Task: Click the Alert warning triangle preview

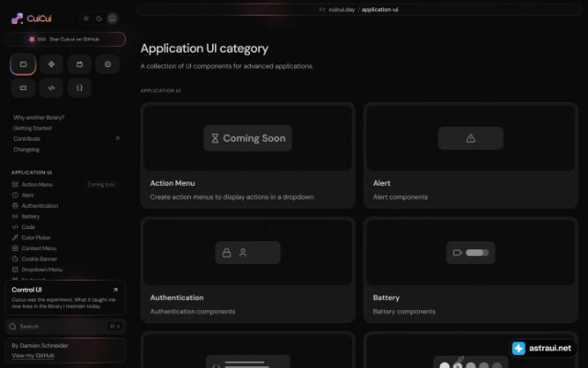Action: coord(470,138)
